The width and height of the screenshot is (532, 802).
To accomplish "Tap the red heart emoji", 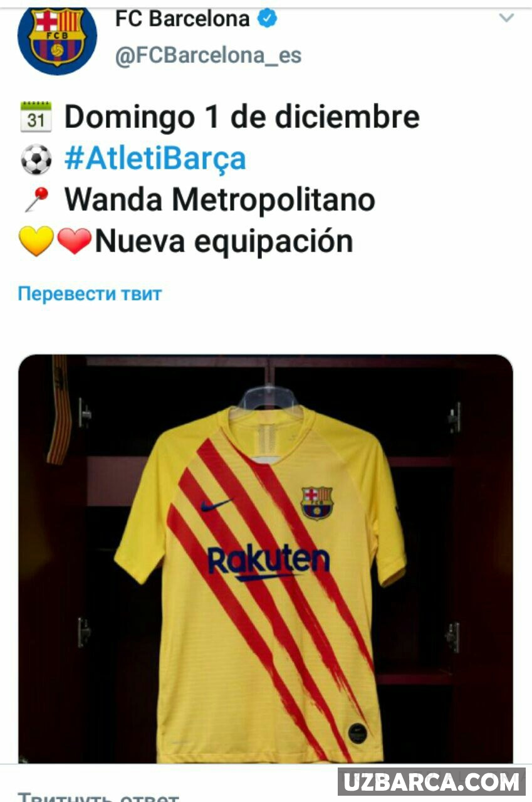I will [x=74, y=241].
